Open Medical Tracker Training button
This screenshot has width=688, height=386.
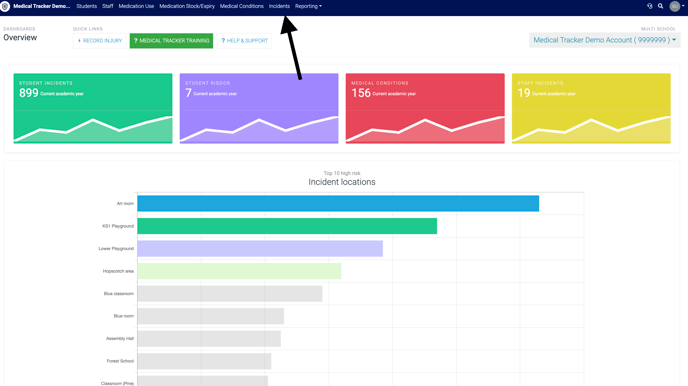[x=171, y=41]
